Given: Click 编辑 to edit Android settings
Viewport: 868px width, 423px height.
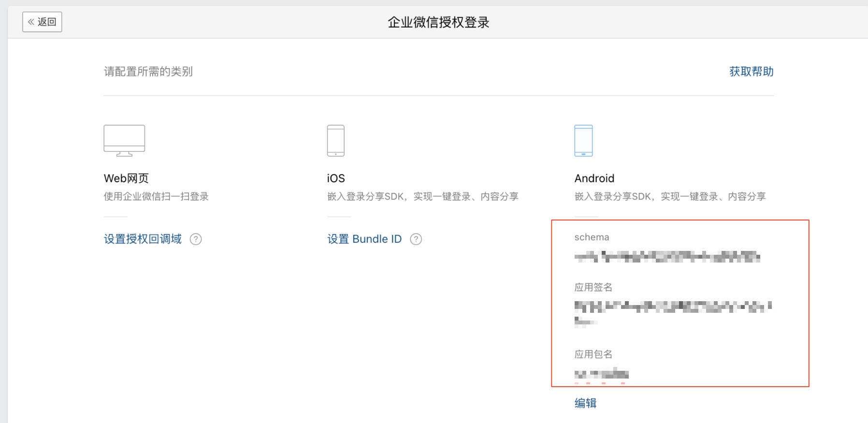Looking at the screenshot, I should click(585, 403).
